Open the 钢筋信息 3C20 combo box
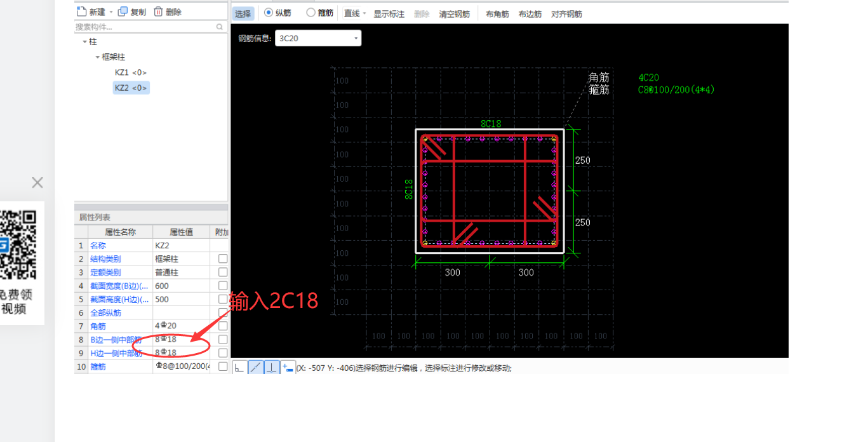Viewport: 868px width, 442px height. [x=318, y=38]
